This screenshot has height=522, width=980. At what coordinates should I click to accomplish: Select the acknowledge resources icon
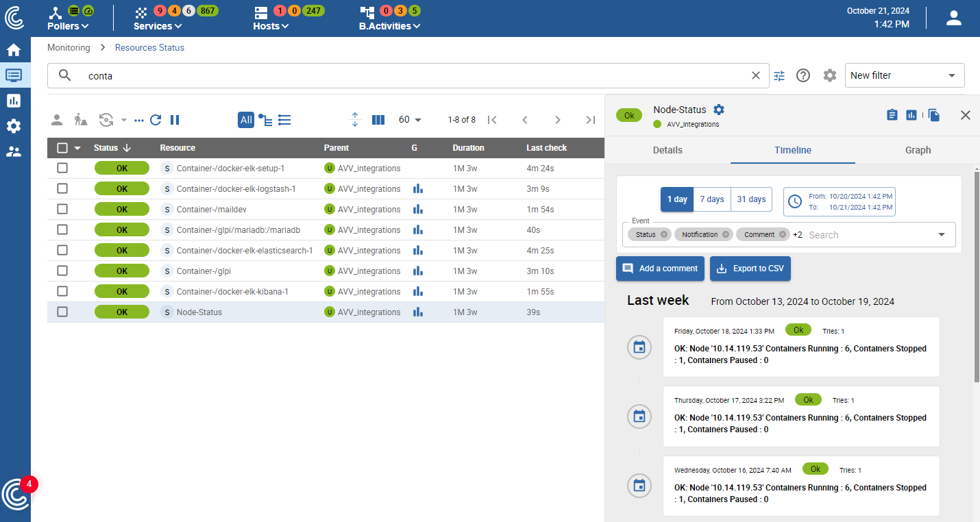(x=57, y=119)
